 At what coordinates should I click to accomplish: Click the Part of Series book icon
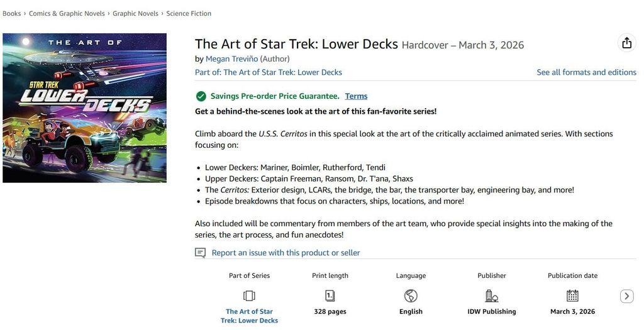pyautogui.click(x=249, y=296)
